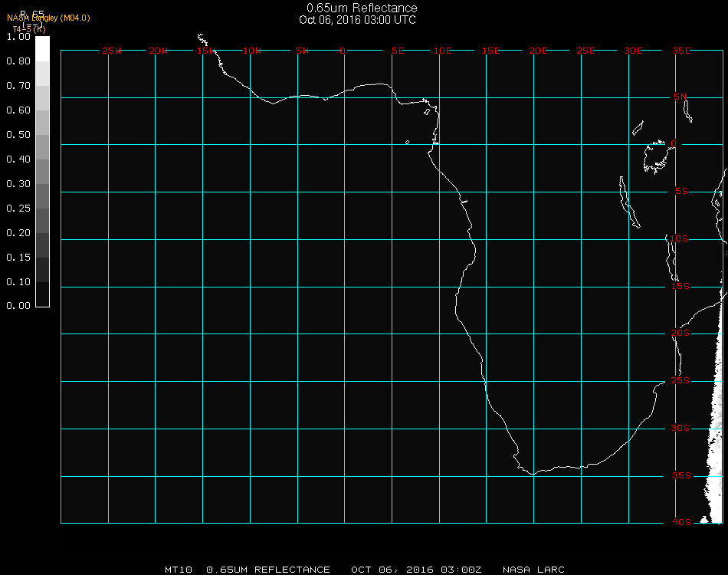Click the footer '0.65UM REFLECTANCE' text
Viewport: 728px width, 575px height.
coord(268,570)
